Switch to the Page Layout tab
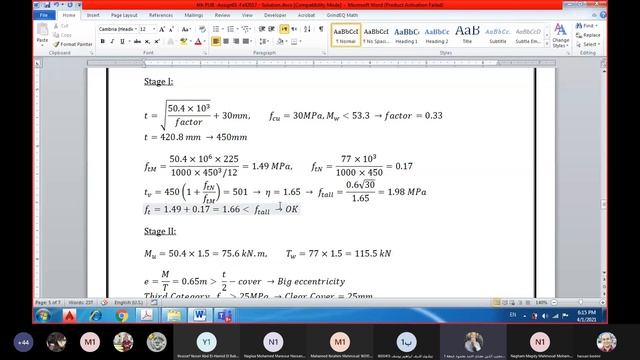Image resolution: width=640 pixels, height=360 pixels. point(124,15)
